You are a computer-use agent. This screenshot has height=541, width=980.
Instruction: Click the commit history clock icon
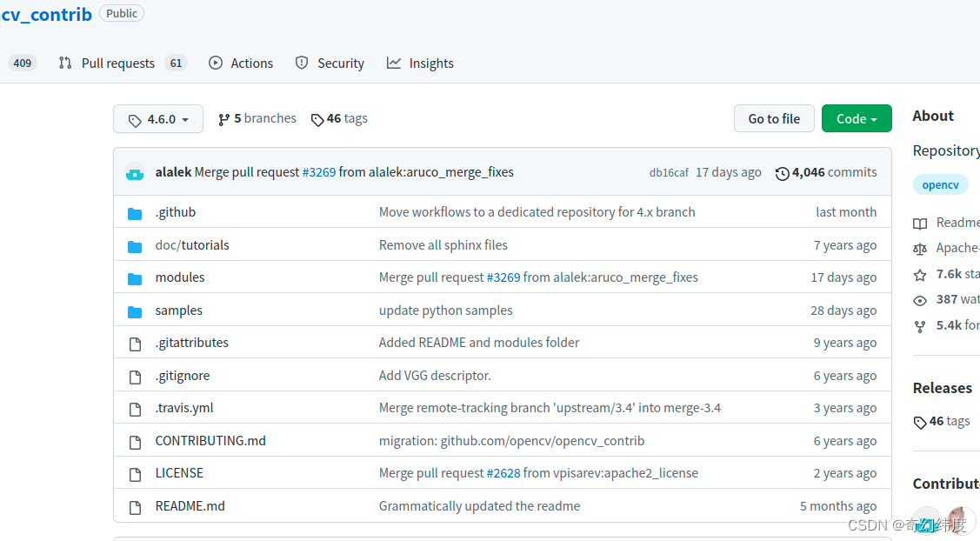(x=782, y=173)
